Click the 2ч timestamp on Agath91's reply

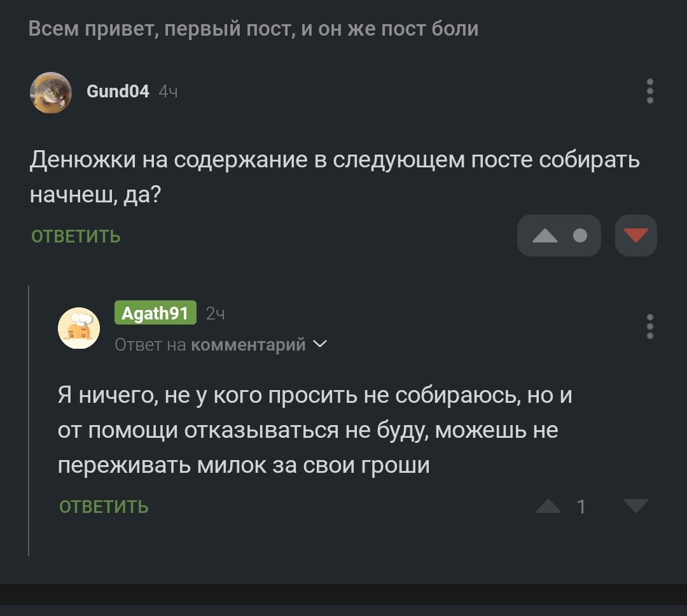(216, 314)
